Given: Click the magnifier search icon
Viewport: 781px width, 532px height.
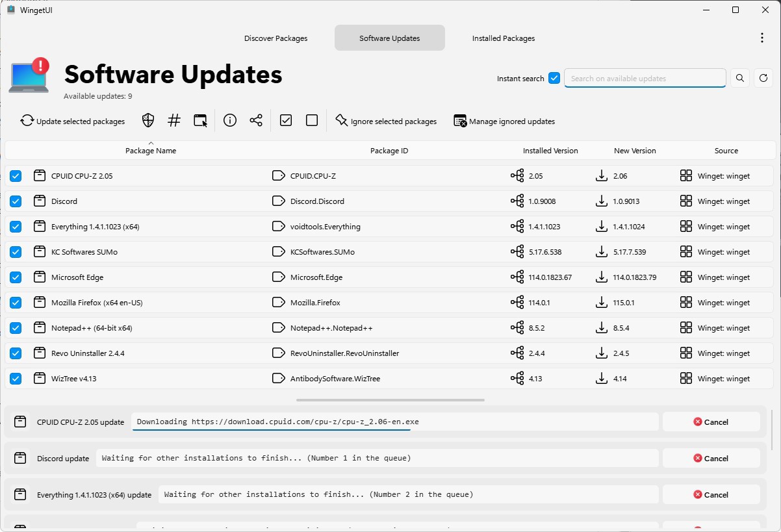Looking at the screenshot, I should pos(740,79).
